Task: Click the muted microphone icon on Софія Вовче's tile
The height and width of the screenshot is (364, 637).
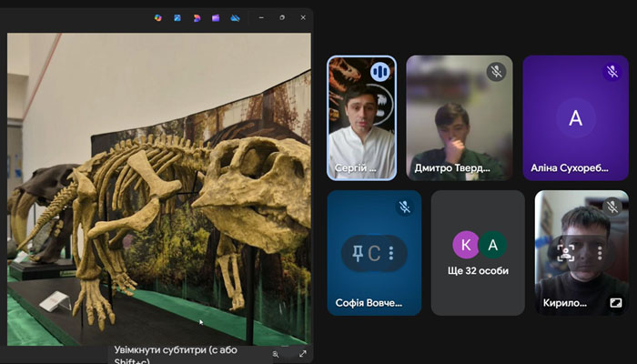Action: (405, 207)
